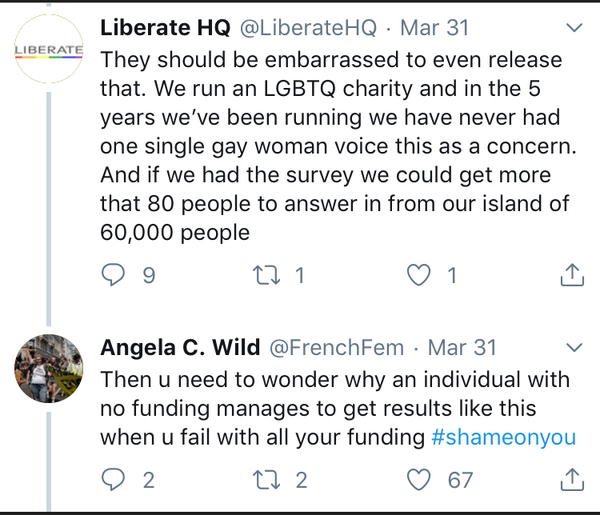This screenshot has height=515, width=600.
Task: Open Angela's tweet Mar 31 timestamp
Action: click(x=461, y=347)
